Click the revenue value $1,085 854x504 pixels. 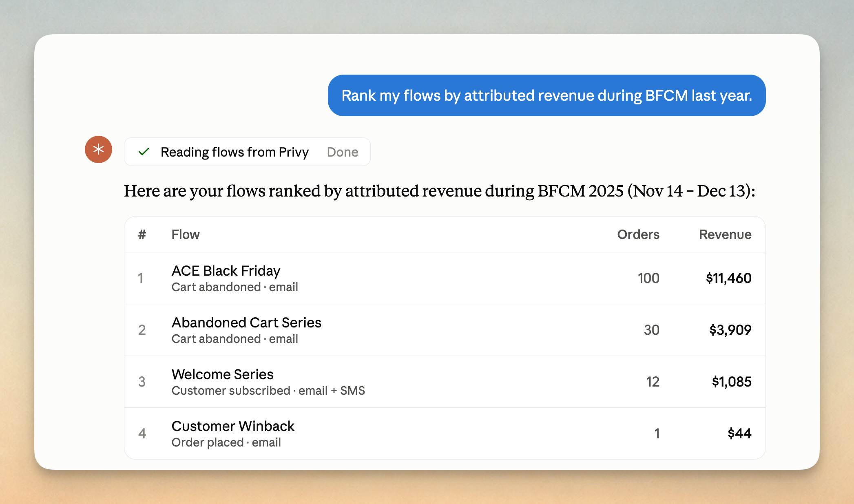(x=731, y=382)
